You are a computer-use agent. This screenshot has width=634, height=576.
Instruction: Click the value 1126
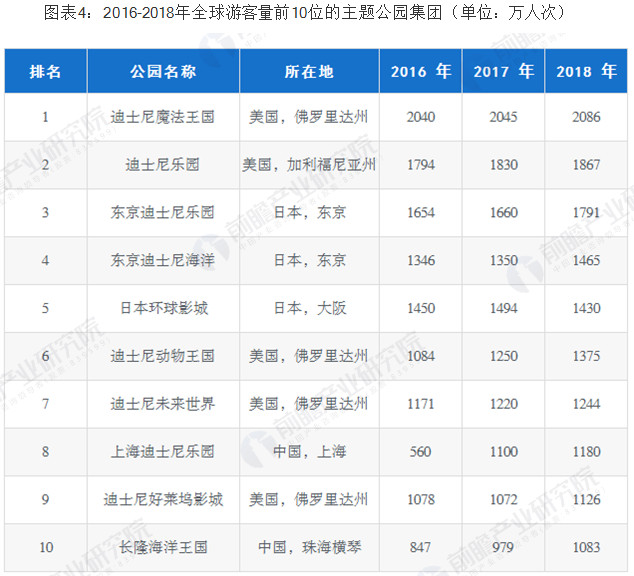point(586,500)
